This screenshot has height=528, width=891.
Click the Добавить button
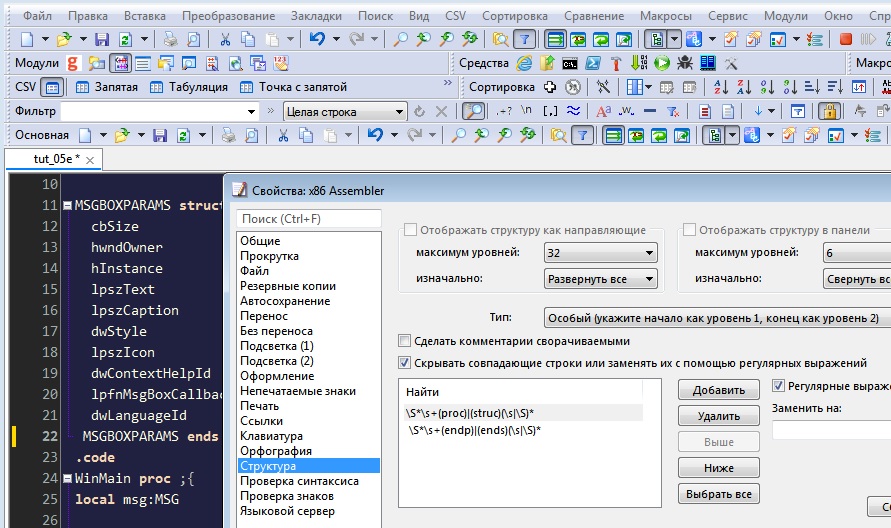(x=718, y=390)
